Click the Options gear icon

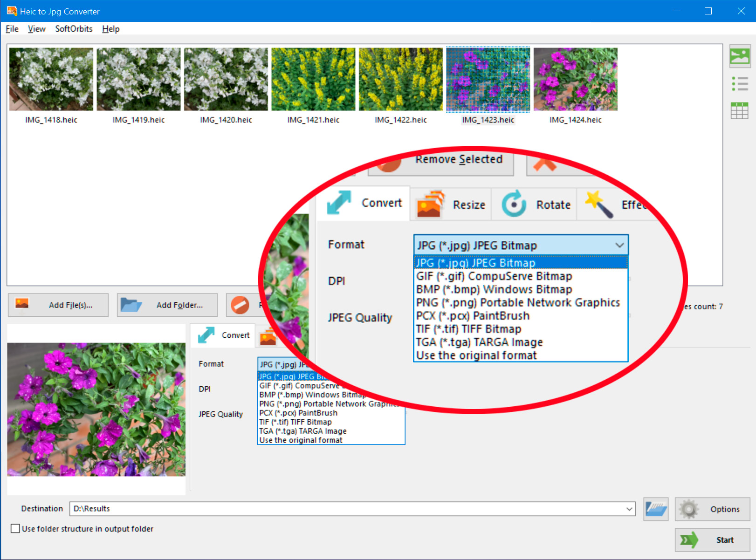coord(689,509)
